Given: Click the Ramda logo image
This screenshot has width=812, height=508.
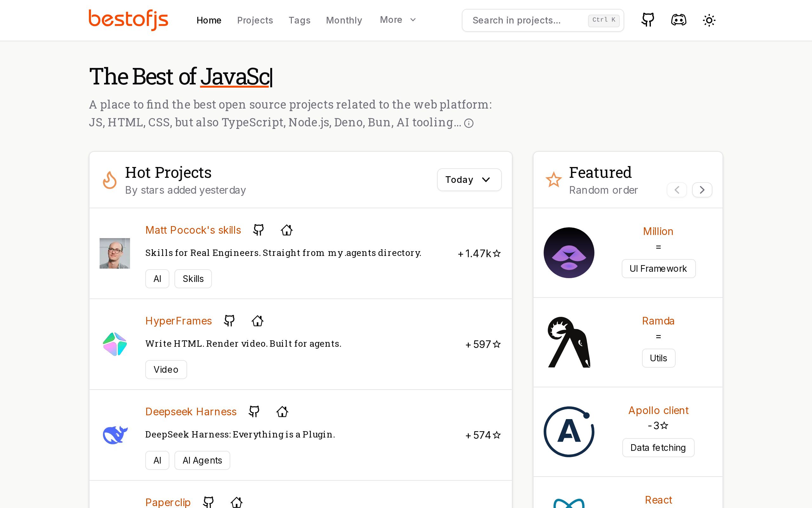Looking at the screenshot, I should point(569,342).
